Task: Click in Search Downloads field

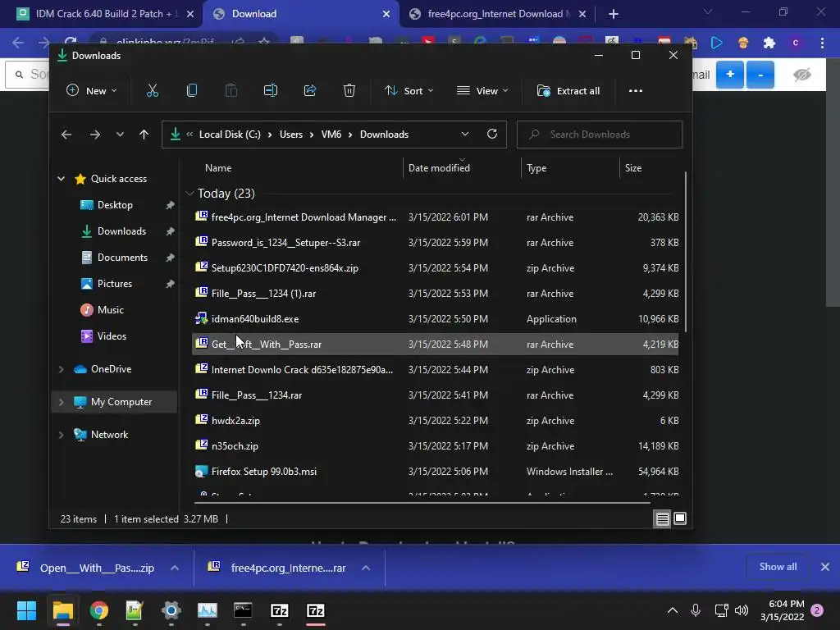Action: [600, 135]
